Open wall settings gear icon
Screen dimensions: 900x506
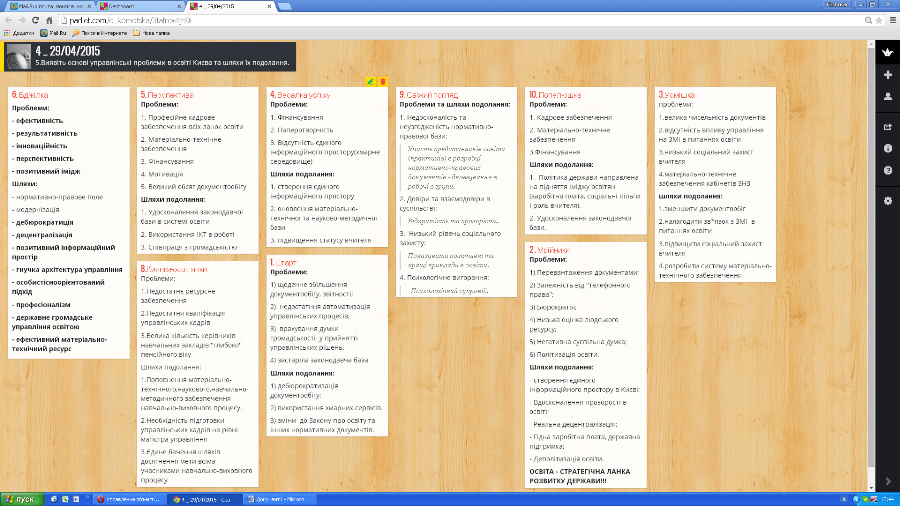(887, 201)
